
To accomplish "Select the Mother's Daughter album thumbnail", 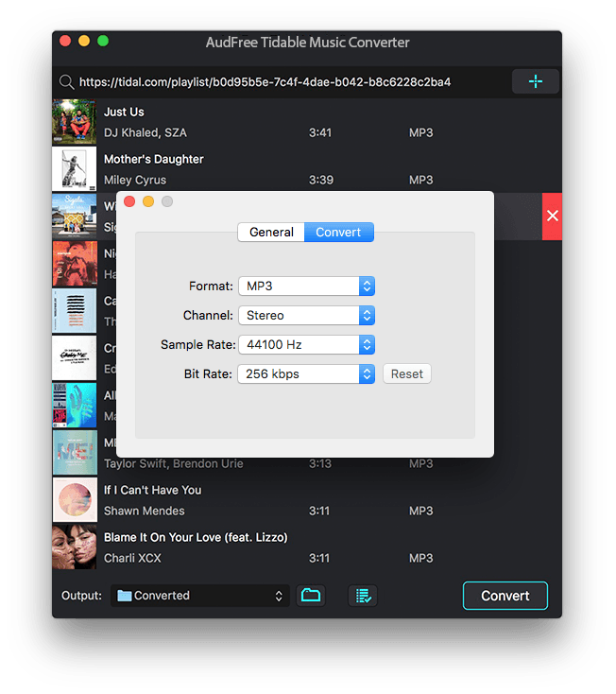I will pyautogui.click(x=75, y=169).
